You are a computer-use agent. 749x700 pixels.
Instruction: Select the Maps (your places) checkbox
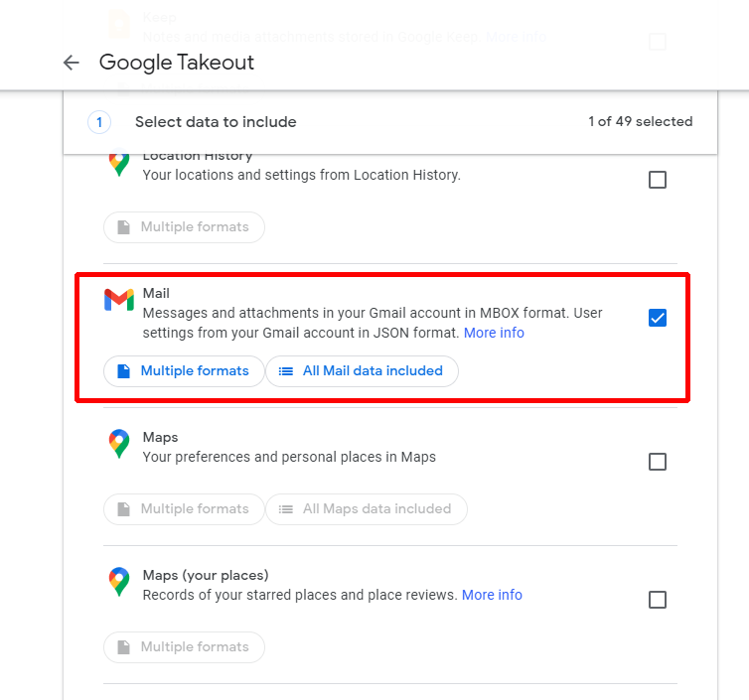pyautogui.click(x=657, y=600)
